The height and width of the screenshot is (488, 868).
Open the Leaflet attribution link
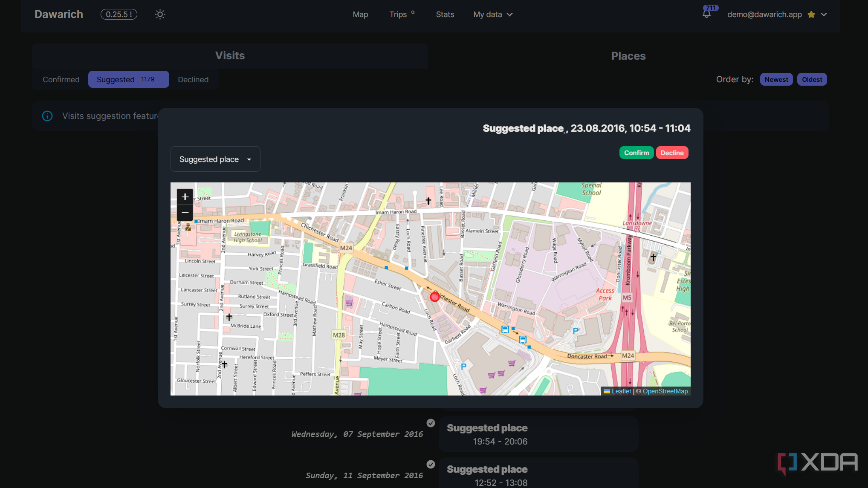point(621,391)
